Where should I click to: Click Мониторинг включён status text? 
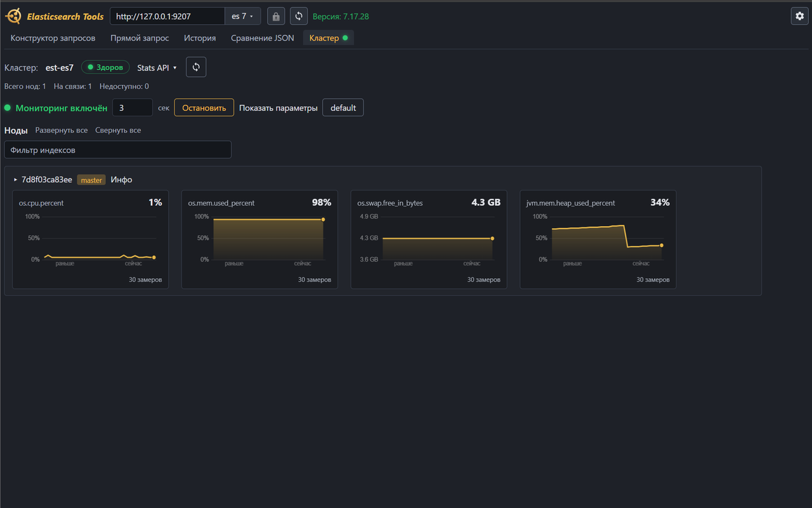click(x=62, y=108)
